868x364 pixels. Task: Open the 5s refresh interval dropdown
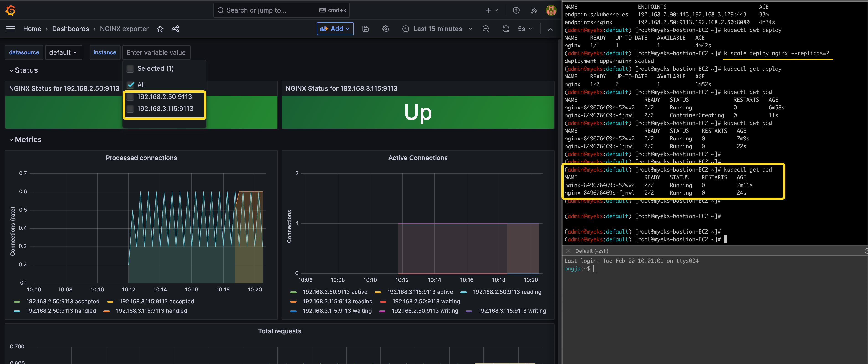point(525,29)
